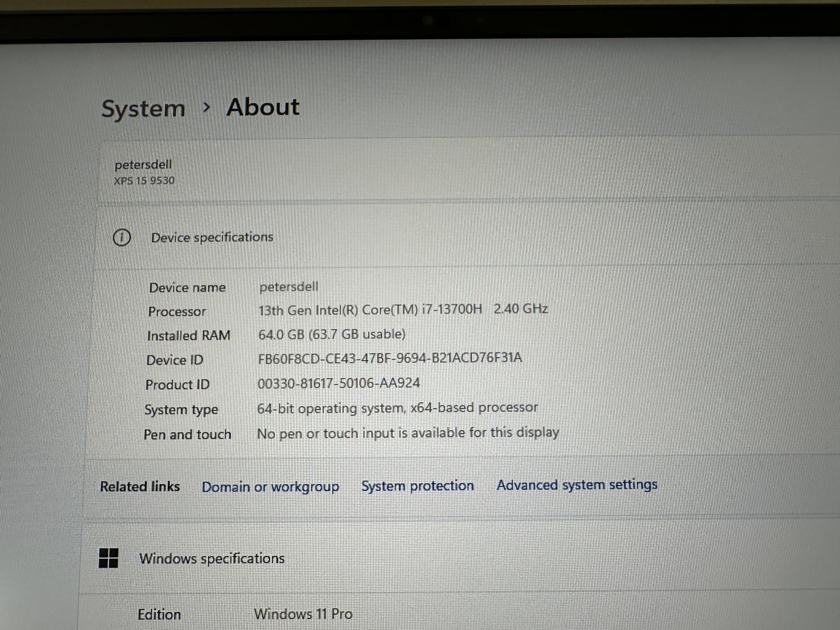Click the Related links label
The height and width of the screenshot is (630, 840).
click(140, 487)
